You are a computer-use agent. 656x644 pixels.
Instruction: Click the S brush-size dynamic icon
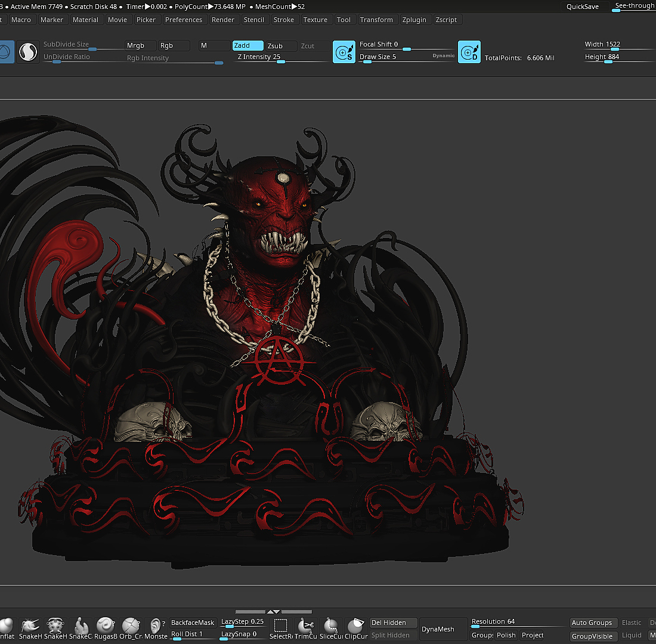pyautogui.click(x=344, y=52)
